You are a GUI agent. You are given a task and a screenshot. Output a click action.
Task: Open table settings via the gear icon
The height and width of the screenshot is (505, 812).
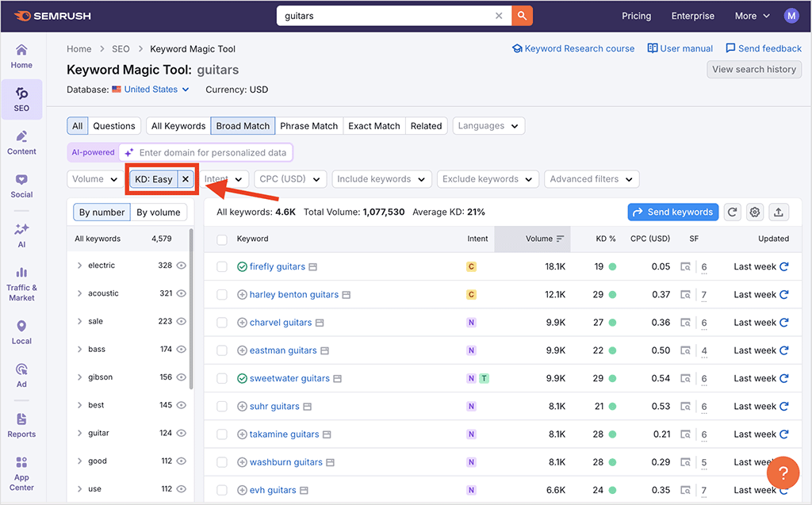coord(754,212)
